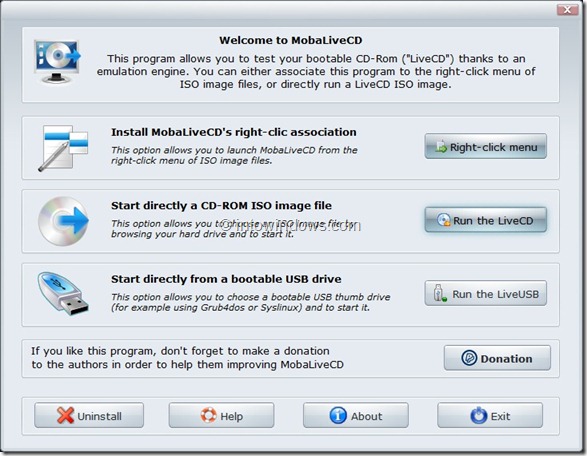Click the welcome paragraph about emulation engine
Screen dimensions: 587x456
tap(316, 72)
